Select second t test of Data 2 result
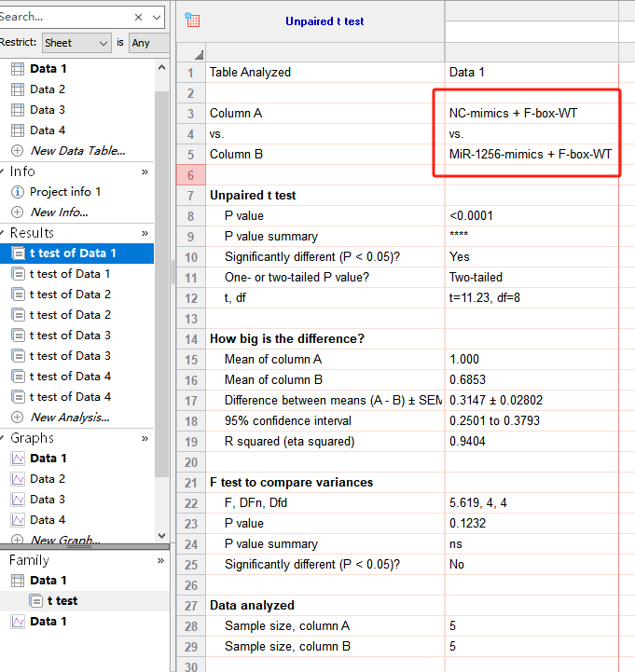Screen dimensions: 635x672 [x=70, y=315]
